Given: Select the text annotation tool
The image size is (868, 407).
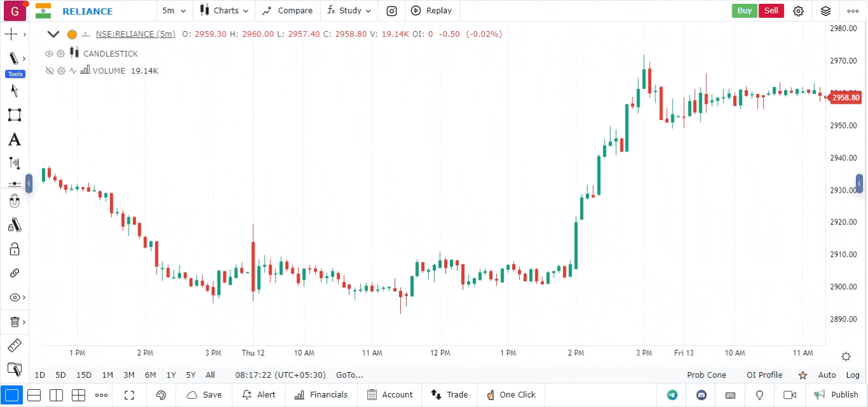Looking at the screenshot, I should [x=14, y=139].
